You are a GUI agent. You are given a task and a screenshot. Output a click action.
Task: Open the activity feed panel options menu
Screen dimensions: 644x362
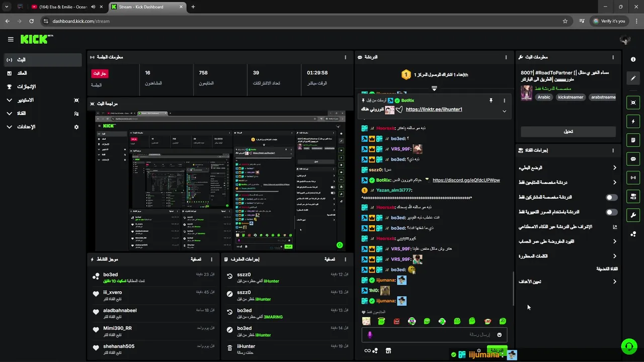(x=211, y=259)
